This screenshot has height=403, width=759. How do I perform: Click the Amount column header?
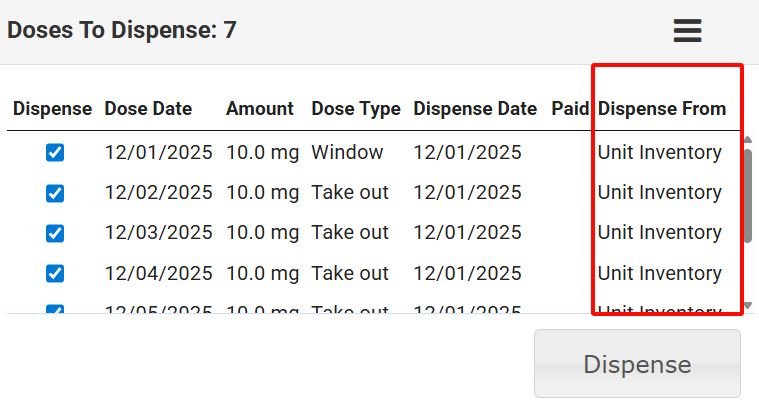coord(260,109)
